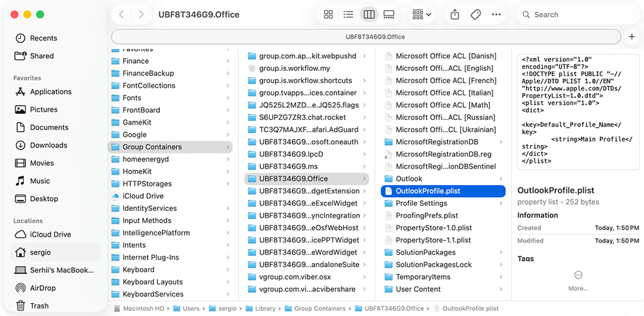Open Desktop in the sidebar
Viewport: 644px width, 316px height.
pos(55,199)
